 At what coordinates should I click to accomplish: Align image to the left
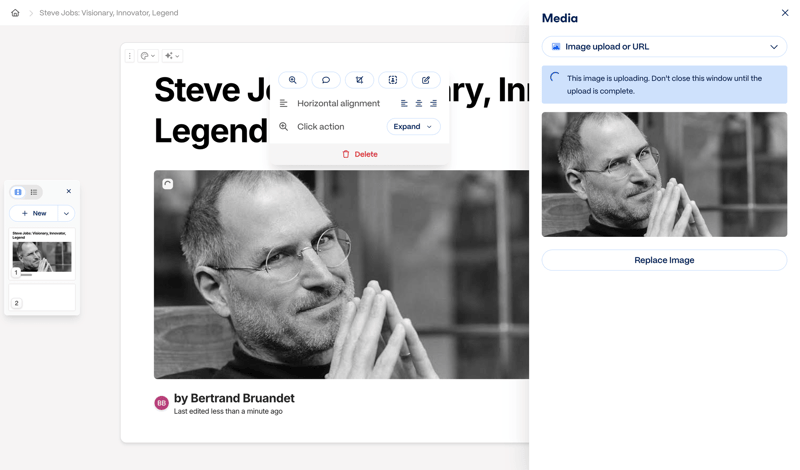coord(404,103)
